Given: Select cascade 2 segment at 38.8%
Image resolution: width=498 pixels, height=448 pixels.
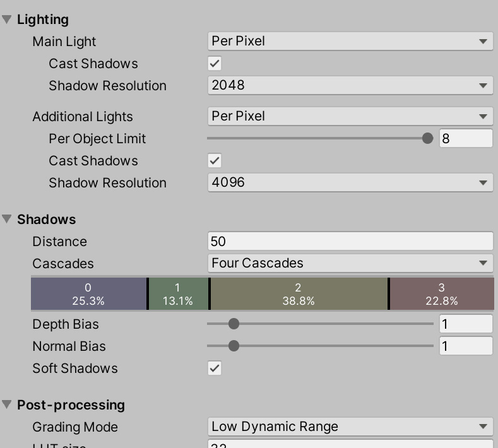Looking at the screenshot, I should click(299, 294).
